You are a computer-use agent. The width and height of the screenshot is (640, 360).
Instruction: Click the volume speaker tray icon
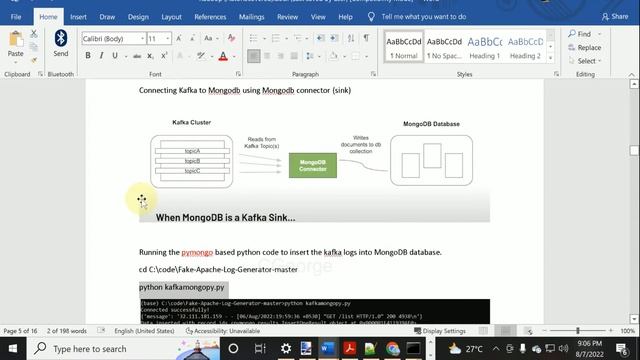(564, 349)
